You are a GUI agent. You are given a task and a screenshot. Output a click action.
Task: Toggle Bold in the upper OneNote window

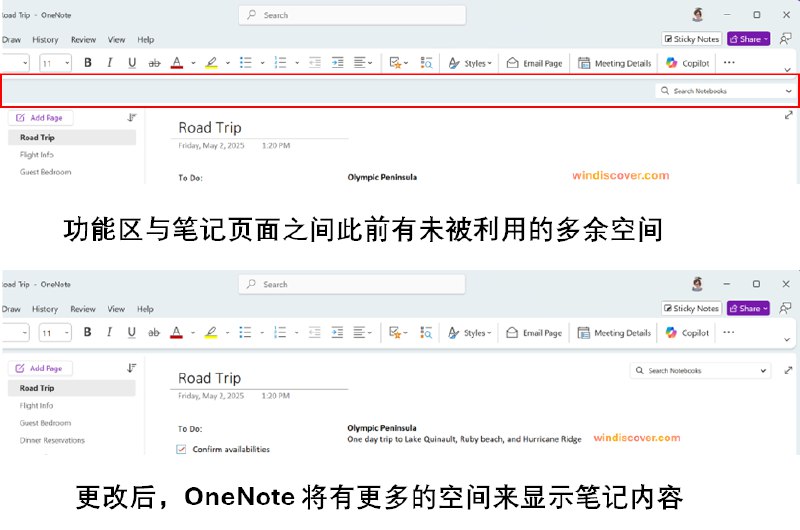(x=88, y=63)
